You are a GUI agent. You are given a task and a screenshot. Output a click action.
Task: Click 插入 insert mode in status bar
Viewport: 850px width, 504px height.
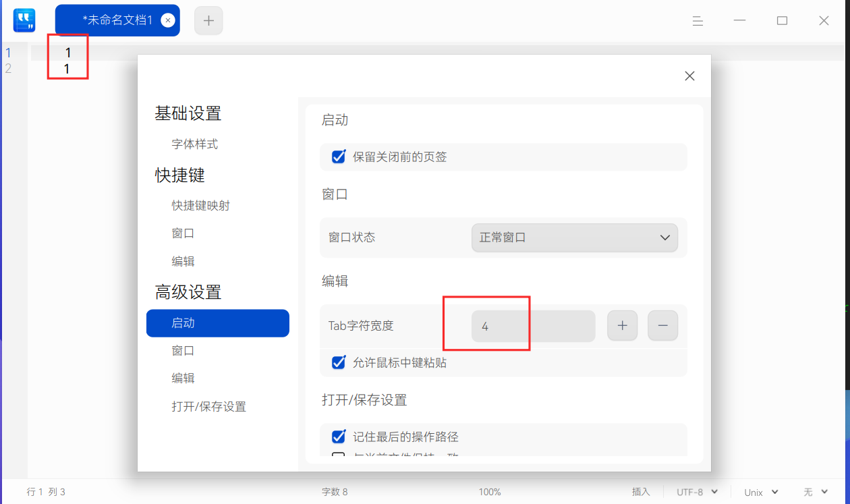point(641,492)
